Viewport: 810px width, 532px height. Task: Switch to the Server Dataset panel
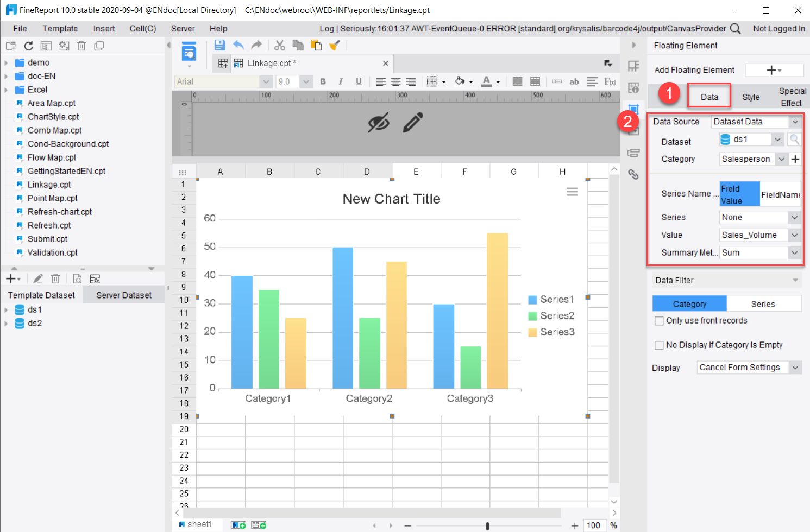click(x=124, y=294)
